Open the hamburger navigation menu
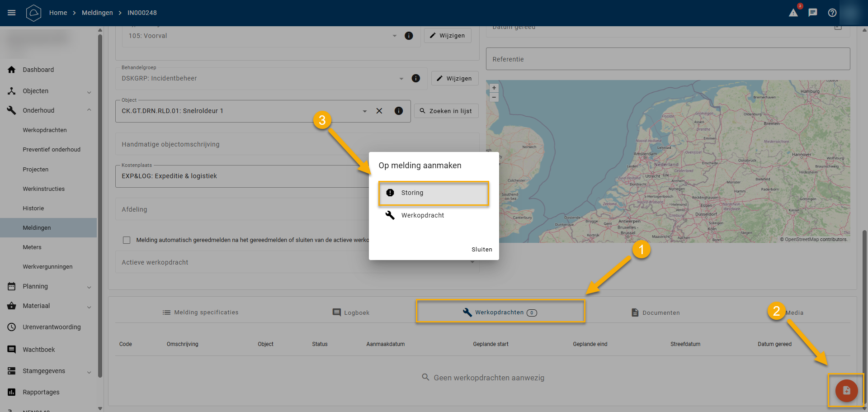Viewport: 868px width, 412px height. (12, 13)
